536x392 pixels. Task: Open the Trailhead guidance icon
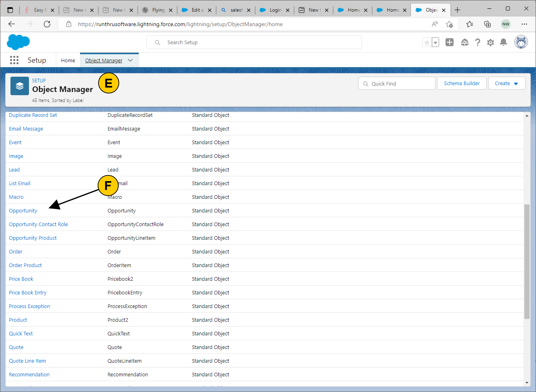click(464, 43)
